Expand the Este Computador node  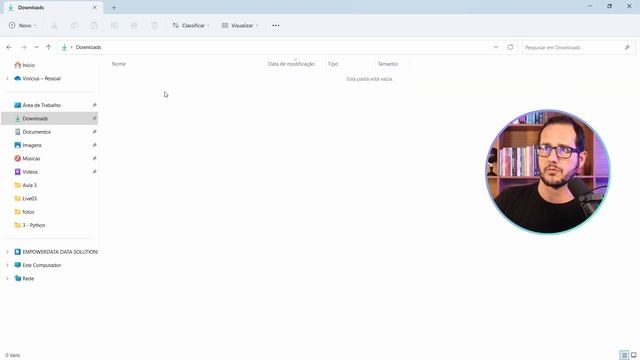coord(7,265)
